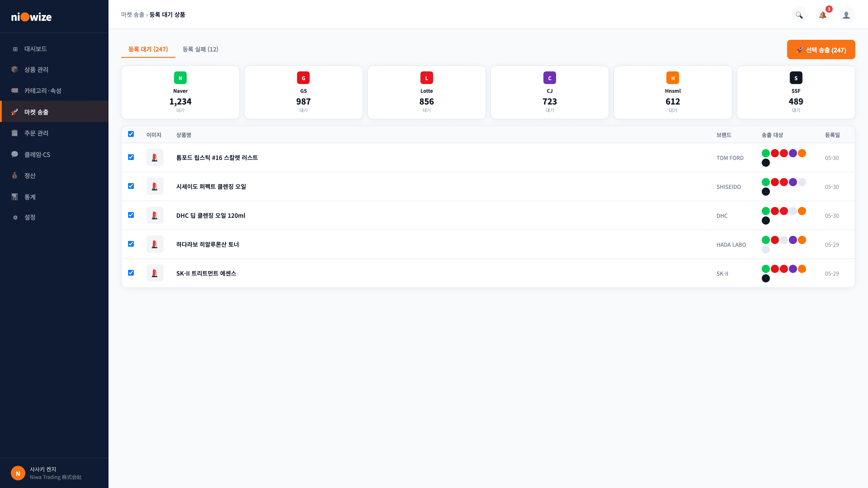This screenshot has height=488, width=868.
Task: Click the niwize logo
Action: click(31, 17)
